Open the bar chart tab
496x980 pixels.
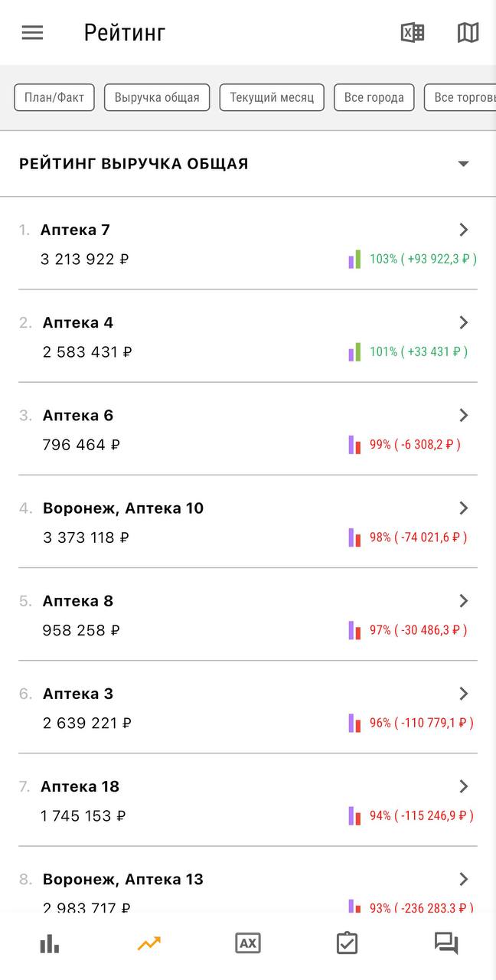click(50, 943)
